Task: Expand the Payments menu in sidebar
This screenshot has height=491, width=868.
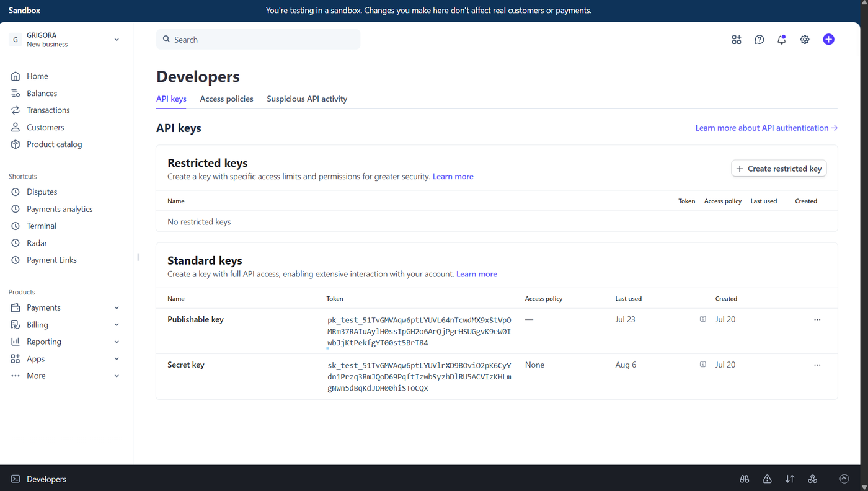Action: [x=64, y=307]
